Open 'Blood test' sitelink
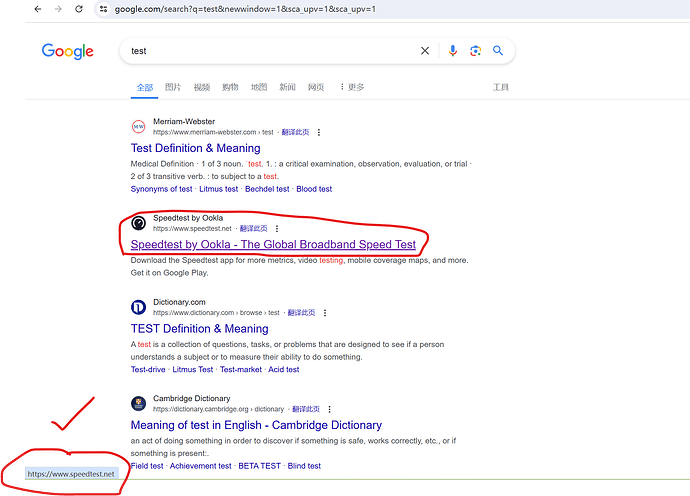The image size is (690, 496). click(314, 189)
